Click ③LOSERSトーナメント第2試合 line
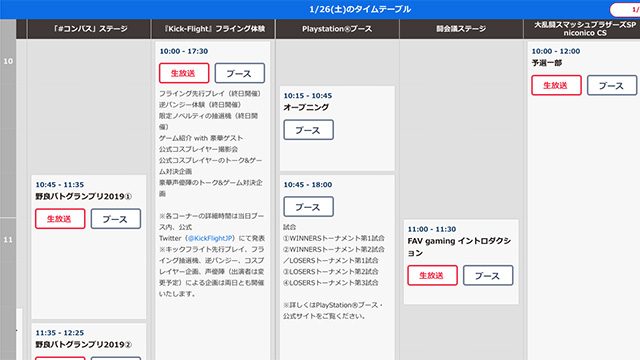The width and height of the screenshot is (640, 360). coord(331,271)
